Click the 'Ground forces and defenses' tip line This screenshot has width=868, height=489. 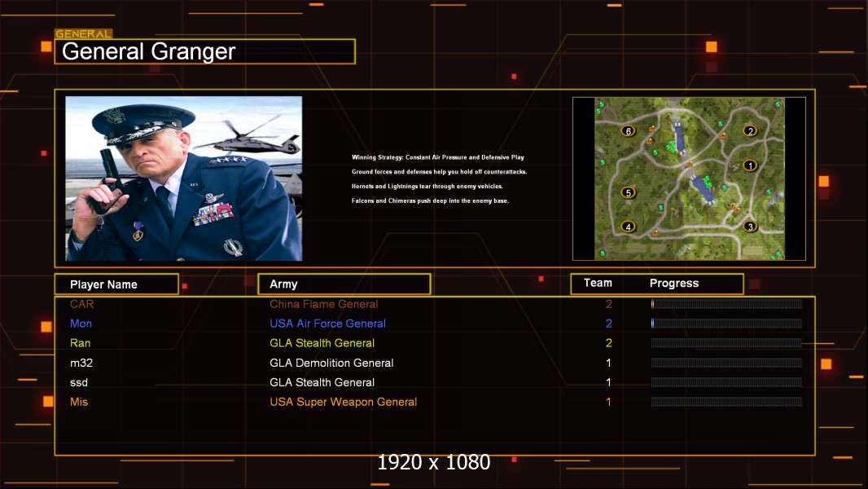[x=439, y=172]
